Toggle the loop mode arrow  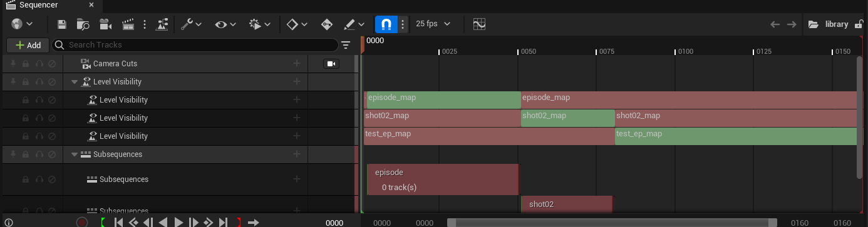coord(254,222)
